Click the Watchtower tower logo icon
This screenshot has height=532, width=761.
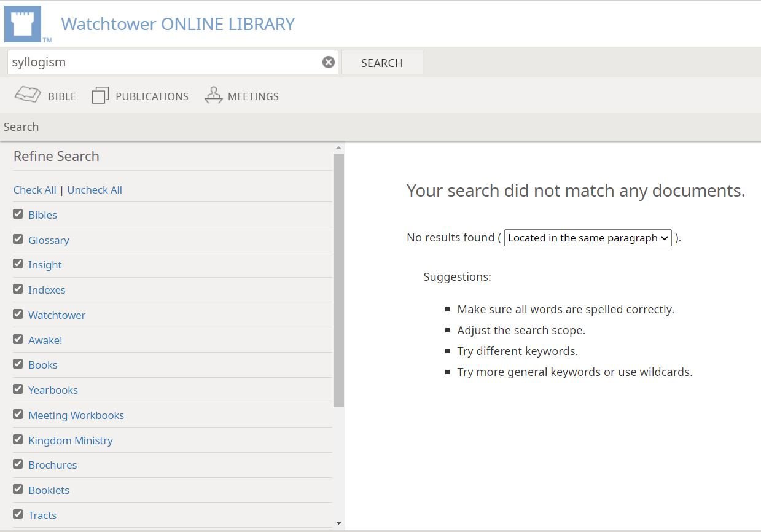pyautogui.click(x=23, y=24)
